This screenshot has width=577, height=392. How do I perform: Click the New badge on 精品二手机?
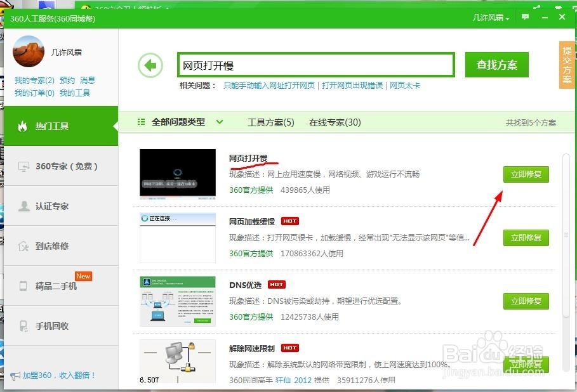pyautogui.click(x=84, y=276)
